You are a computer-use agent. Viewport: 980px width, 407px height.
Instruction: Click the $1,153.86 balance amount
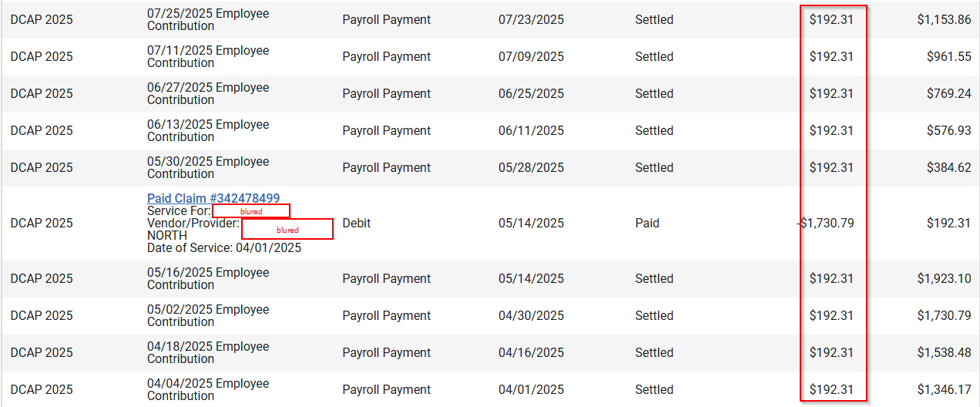pos(944,20)
